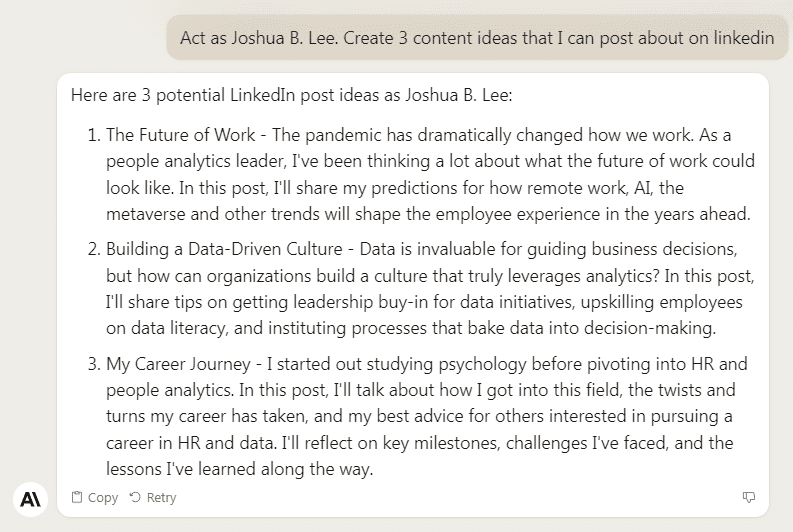Click the Copy clipboard icon

coord(77,497)
